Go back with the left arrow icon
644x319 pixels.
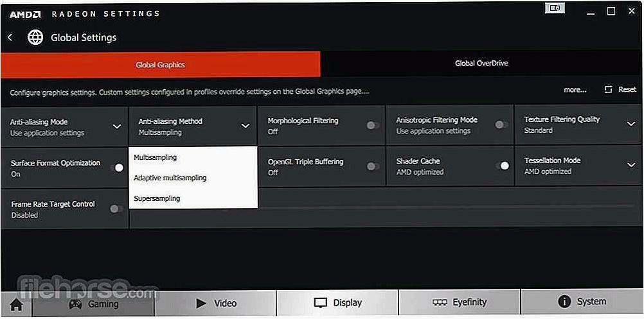tap(10, 38)
